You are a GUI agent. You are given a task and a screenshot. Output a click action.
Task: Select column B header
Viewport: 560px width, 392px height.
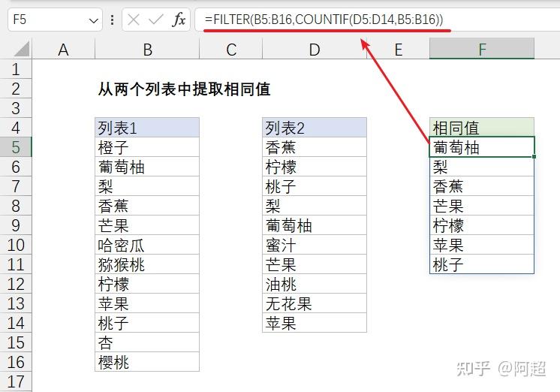coord(147,50)
